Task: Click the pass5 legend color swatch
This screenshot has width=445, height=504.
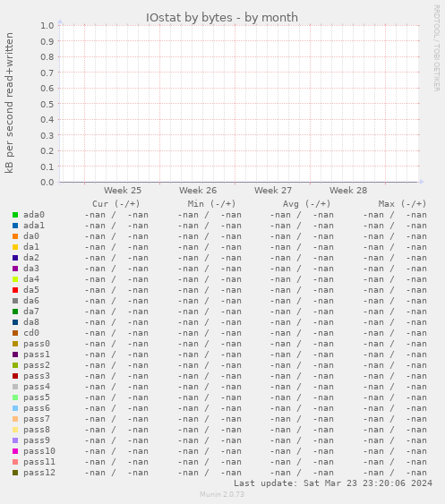Action: click(x=15, y=397)
